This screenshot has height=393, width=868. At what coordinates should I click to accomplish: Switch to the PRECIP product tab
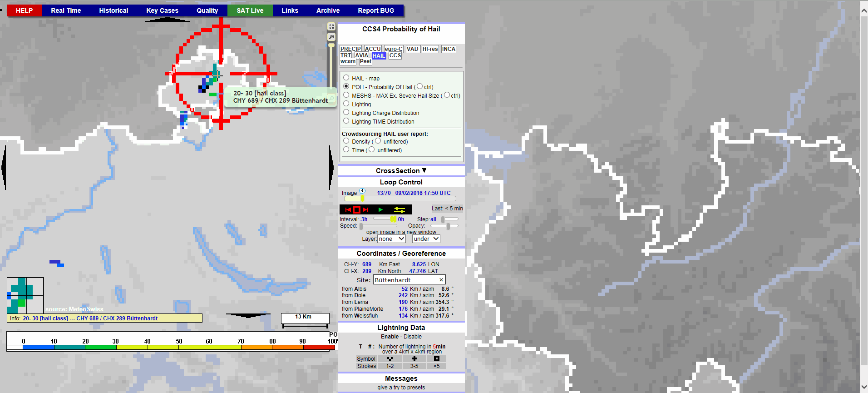click(x=350, y=49)
